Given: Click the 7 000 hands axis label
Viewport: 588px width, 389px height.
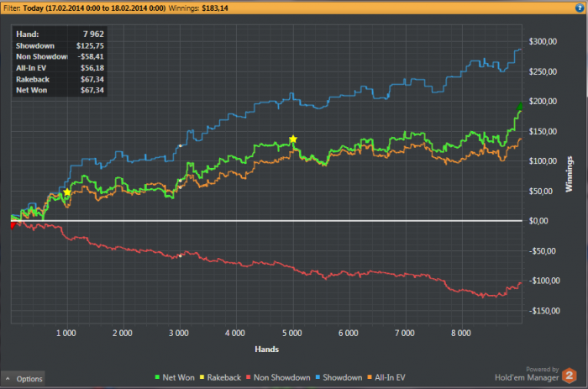Looking at the screenshot, I should 405,333.
